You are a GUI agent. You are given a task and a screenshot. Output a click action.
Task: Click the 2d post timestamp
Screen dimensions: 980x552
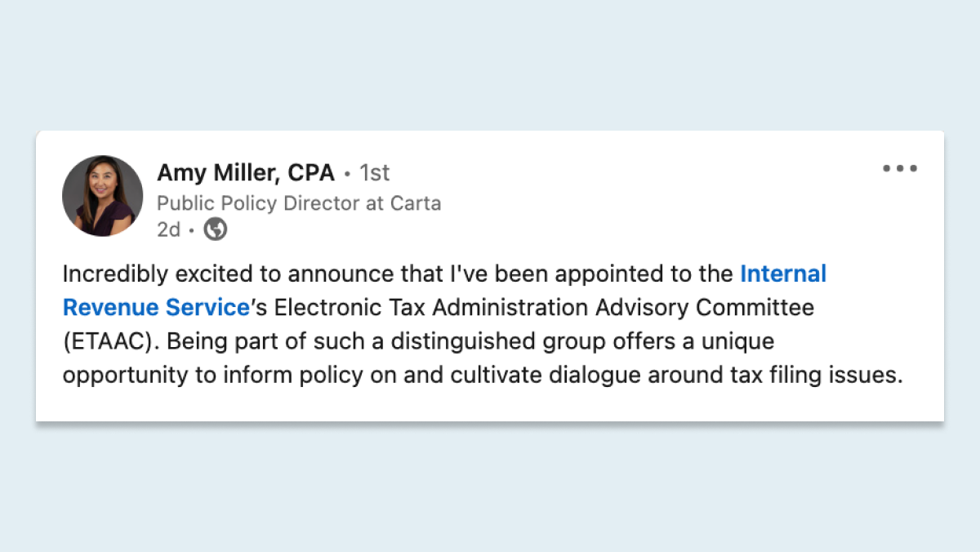pos(169,230)
